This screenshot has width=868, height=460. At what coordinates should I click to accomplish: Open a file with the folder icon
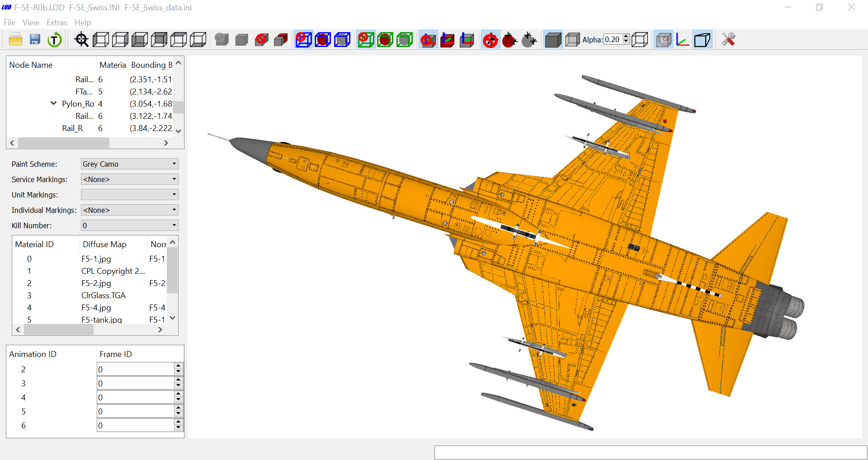point(16,40)
